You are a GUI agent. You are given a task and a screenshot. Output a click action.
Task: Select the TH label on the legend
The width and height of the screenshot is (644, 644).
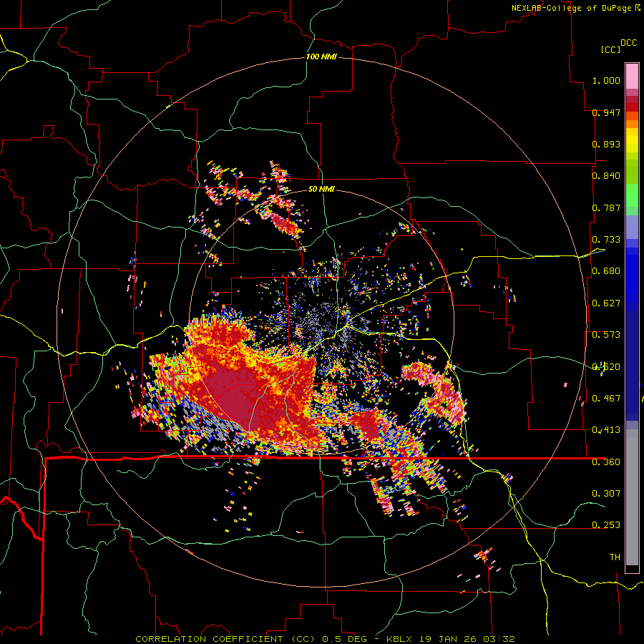pos(615,557)
